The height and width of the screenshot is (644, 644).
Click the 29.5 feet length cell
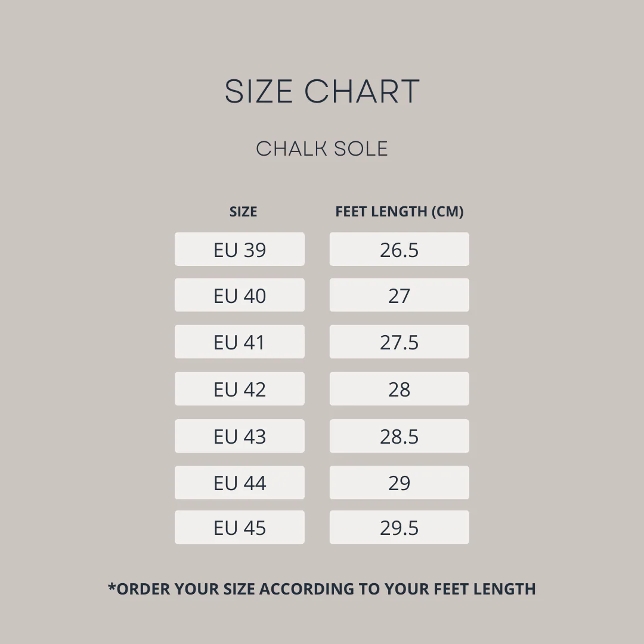click(x=399, y=527)
